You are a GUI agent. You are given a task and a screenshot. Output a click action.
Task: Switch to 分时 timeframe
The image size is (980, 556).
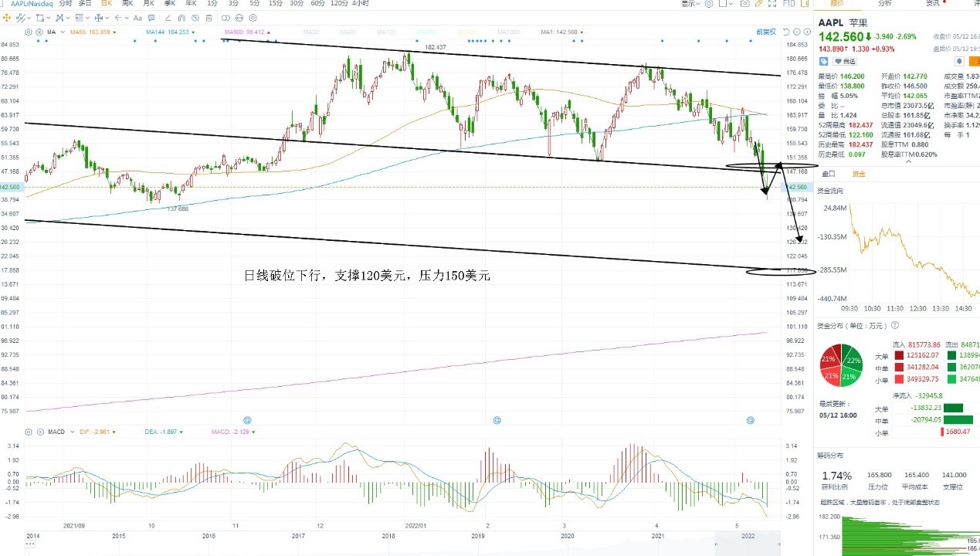pyautogui.click(x=65, y=4)
